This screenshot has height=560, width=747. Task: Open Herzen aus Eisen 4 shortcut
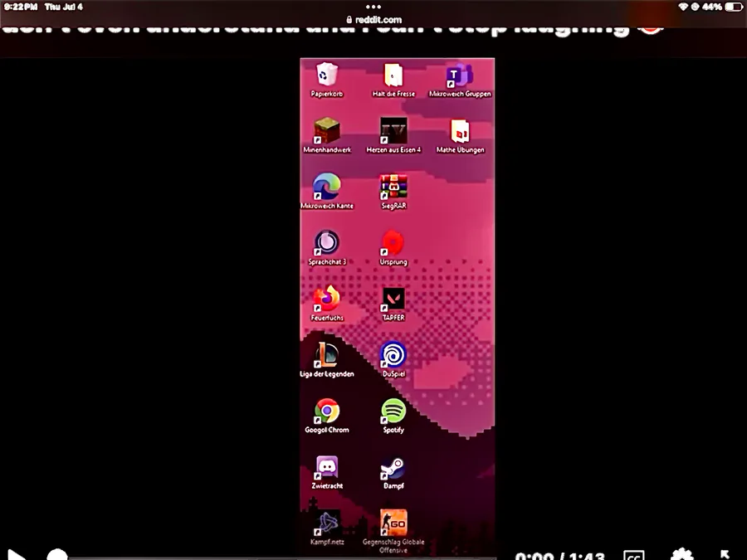[393, 131]
